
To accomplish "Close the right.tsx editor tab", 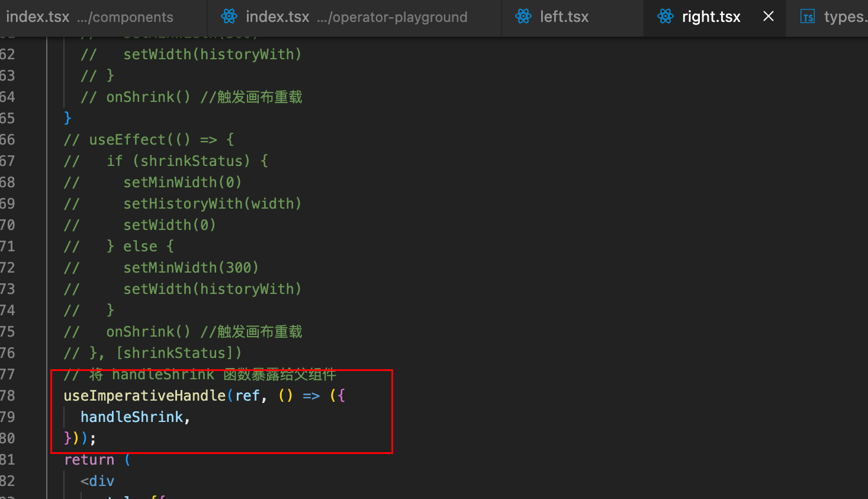I will coord(769,17).
